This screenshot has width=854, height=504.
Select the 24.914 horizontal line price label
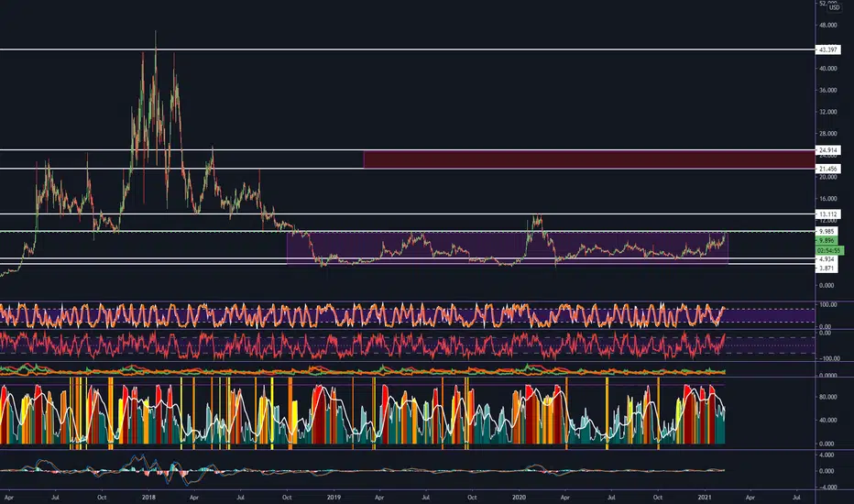coord(827,150)
